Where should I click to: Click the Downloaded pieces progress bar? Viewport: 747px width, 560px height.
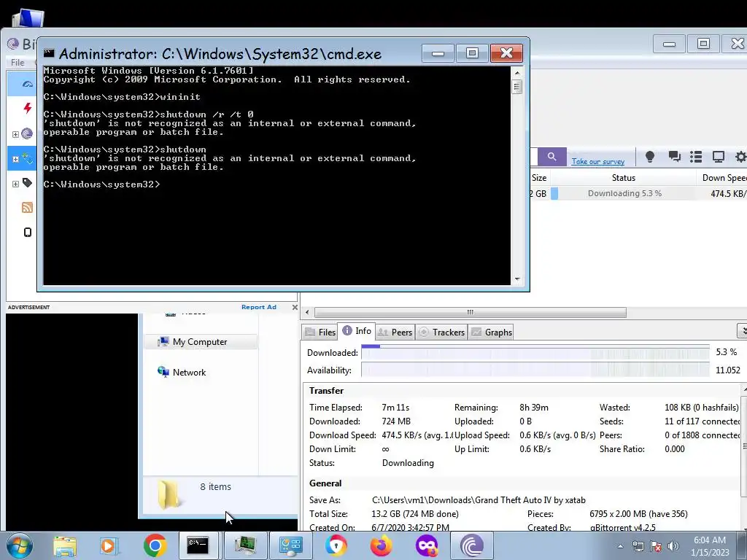[x=535, y=352]
